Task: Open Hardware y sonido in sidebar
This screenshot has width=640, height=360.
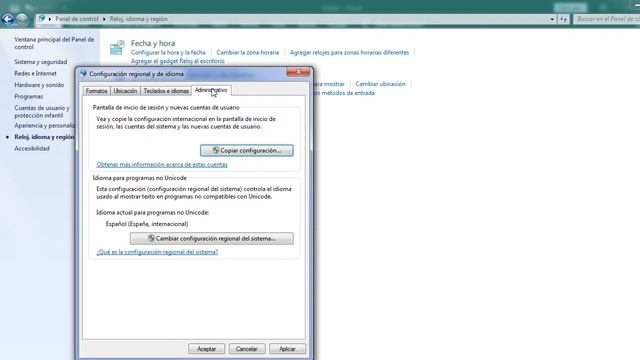Action: (x=39, y=85)
